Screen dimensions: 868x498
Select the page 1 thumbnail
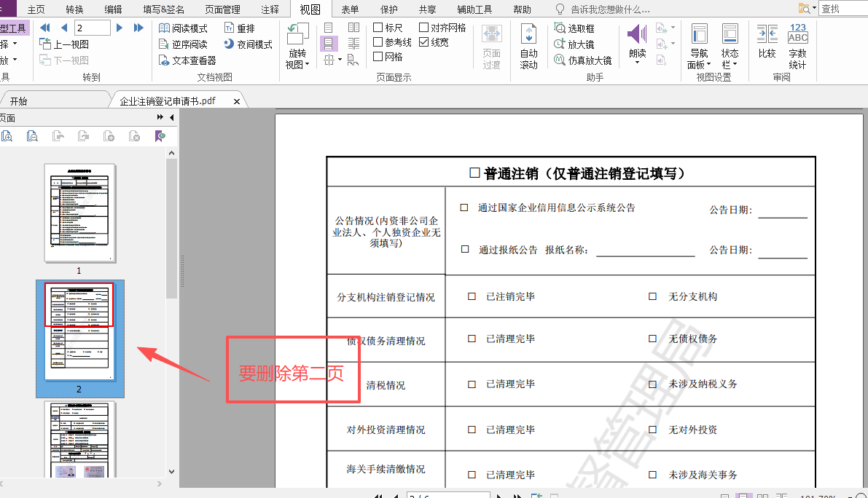[80, 213]
